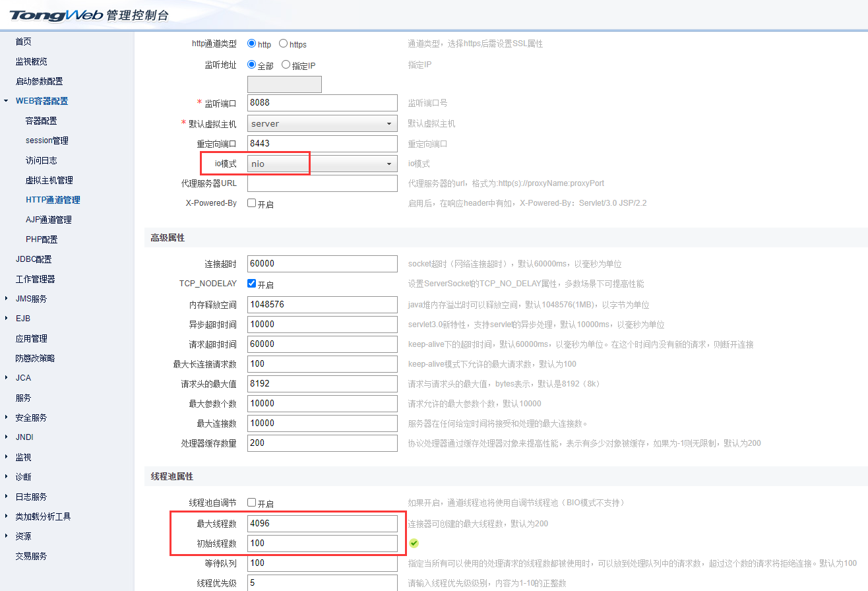
Task: Expand the JMS服务 node arrow
Action: (6, 299)
